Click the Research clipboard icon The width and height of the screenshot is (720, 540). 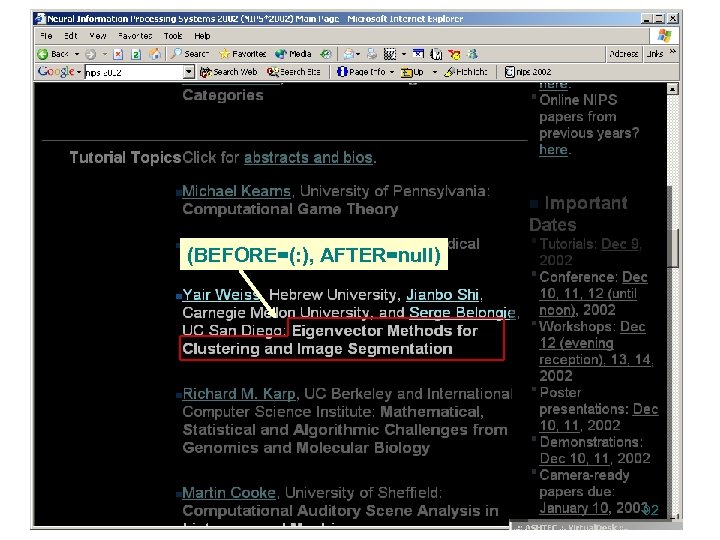click(x=436, y=54)
